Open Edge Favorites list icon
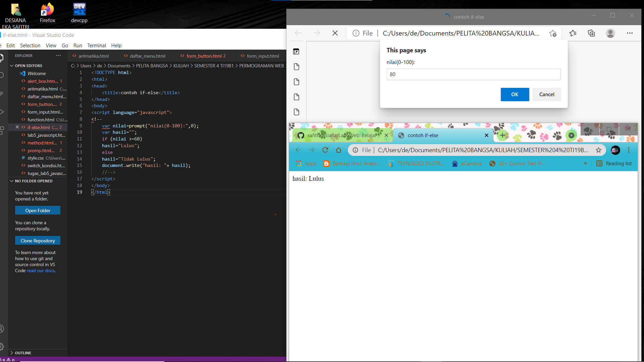644x362 pixels. [x=573, y=33]
